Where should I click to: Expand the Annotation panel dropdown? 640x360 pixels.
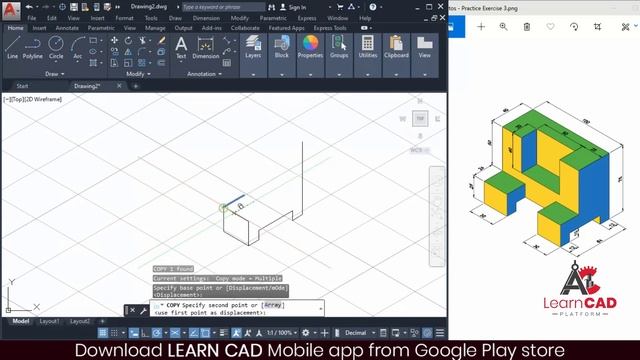pos(204,74)
